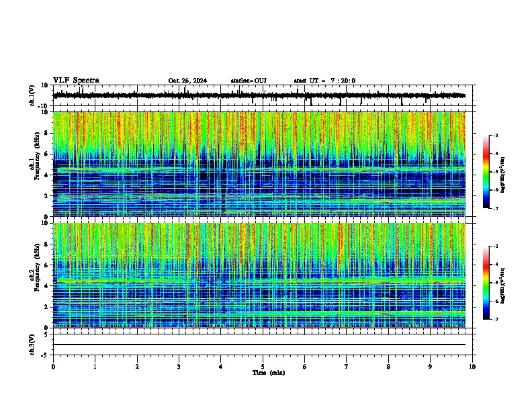Click the time axis tick label "8"
Image resolution: width=532 pixels, height=411 pixels.
tap(388, 367)
